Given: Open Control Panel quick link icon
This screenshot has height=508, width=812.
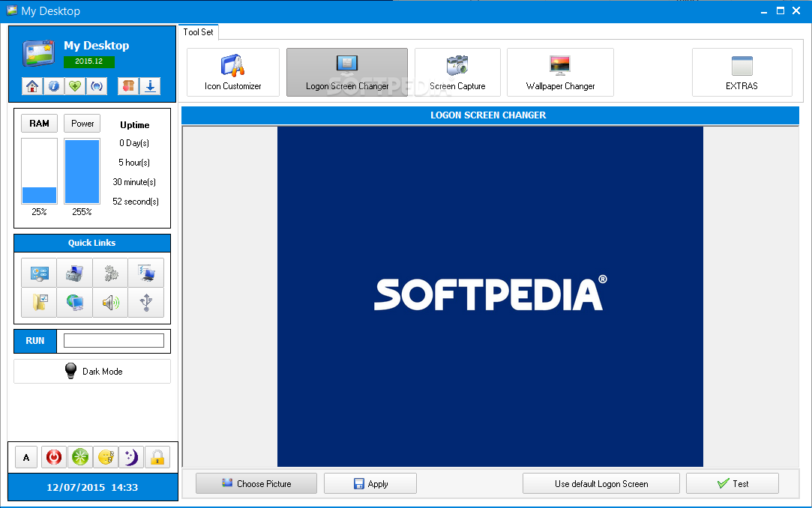Looking at the screenshot, I should click(39, 273).
